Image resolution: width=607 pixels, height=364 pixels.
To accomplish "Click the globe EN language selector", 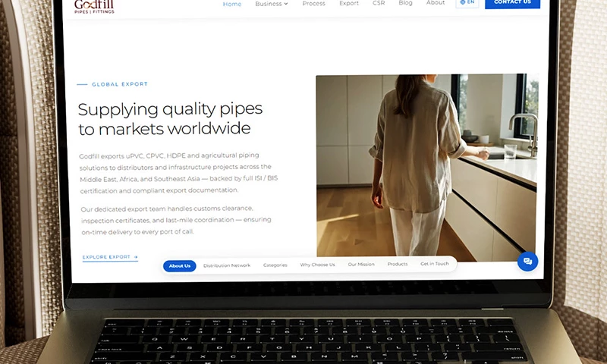I will [x=467, y=3].
